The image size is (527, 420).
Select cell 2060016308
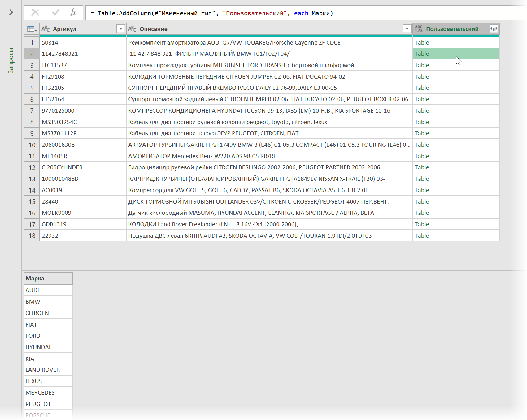(x=83, y=145)
